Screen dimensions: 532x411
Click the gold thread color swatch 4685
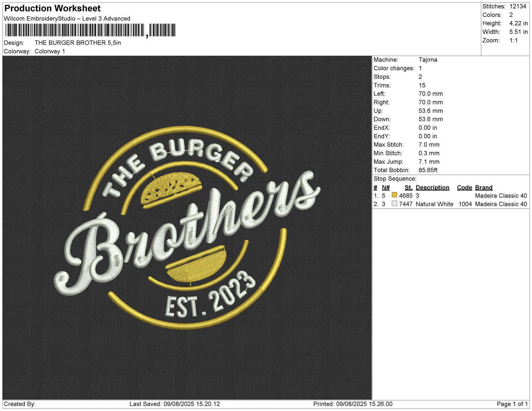click(x=394, y=195)
